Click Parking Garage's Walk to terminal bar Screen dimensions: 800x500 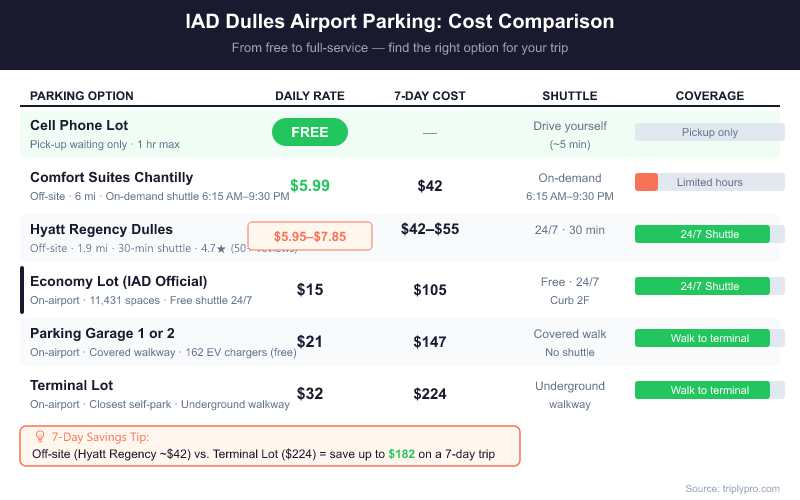703,338
